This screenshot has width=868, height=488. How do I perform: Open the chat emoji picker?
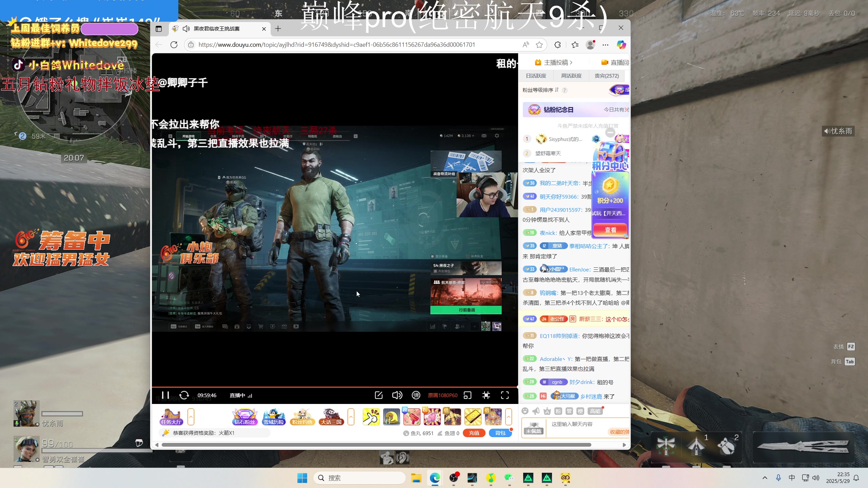click(525, 411)
